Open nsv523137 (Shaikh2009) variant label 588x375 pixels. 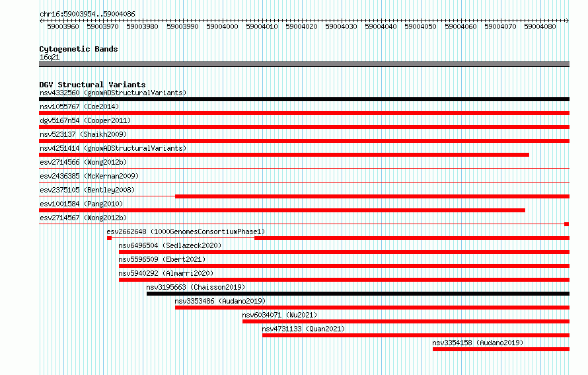coord(83,134)
